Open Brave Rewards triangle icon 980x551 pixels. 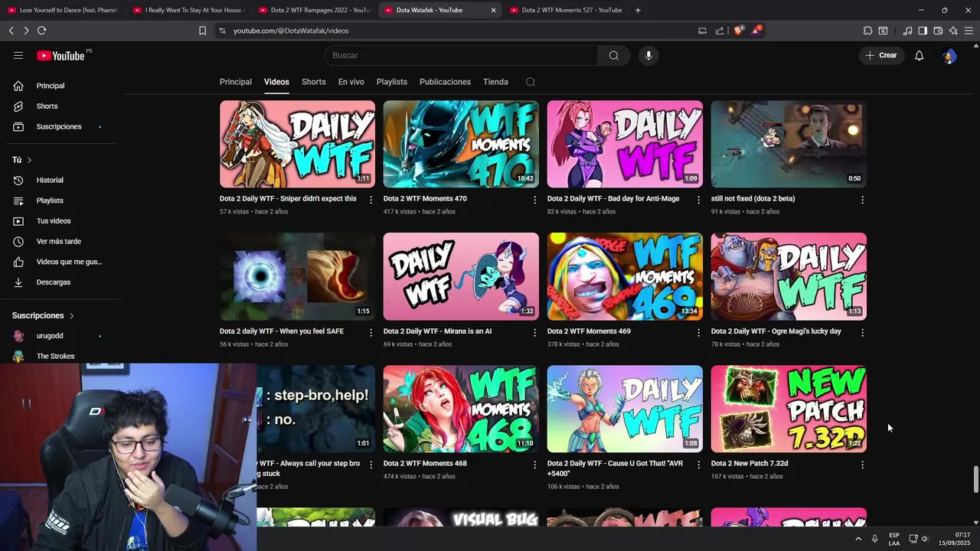coord(756,31)
